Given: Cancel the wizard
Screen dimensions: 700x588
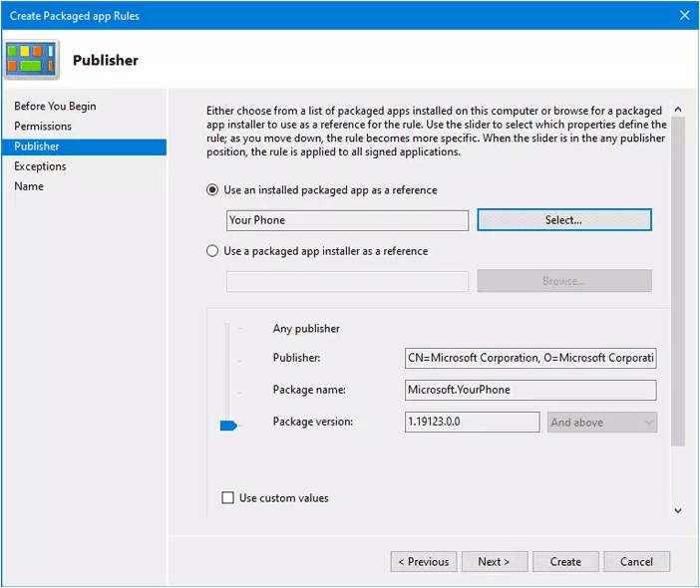Looking at the screenshot, I should click(x=636, y=562).
